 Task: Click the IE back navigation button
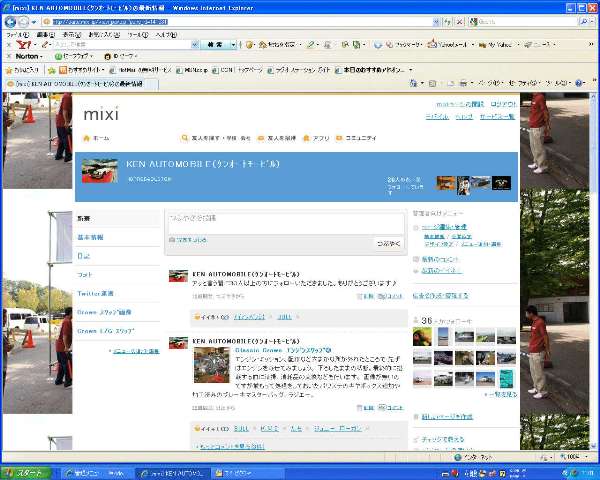10,22
